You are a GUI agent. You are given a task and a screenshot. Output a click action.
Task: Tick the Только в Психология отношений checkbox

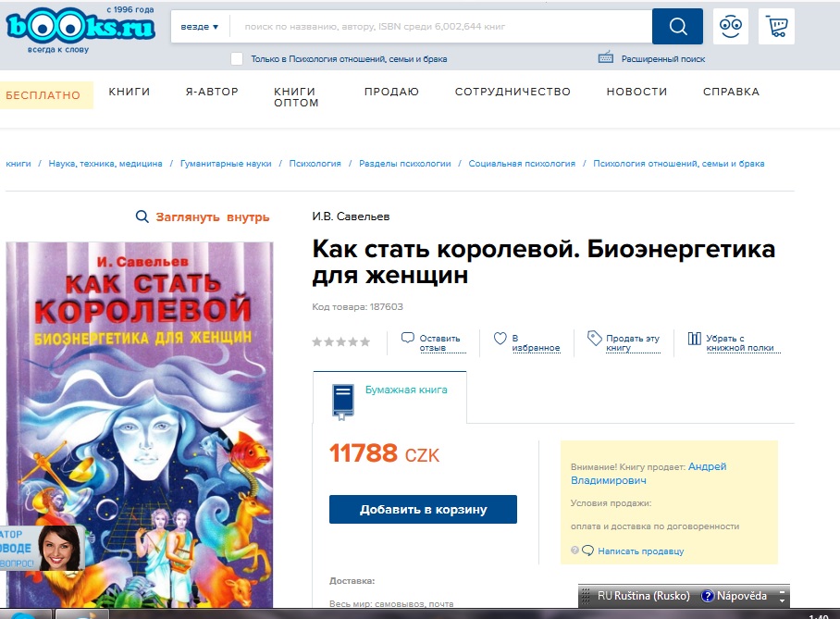(237, 59)
